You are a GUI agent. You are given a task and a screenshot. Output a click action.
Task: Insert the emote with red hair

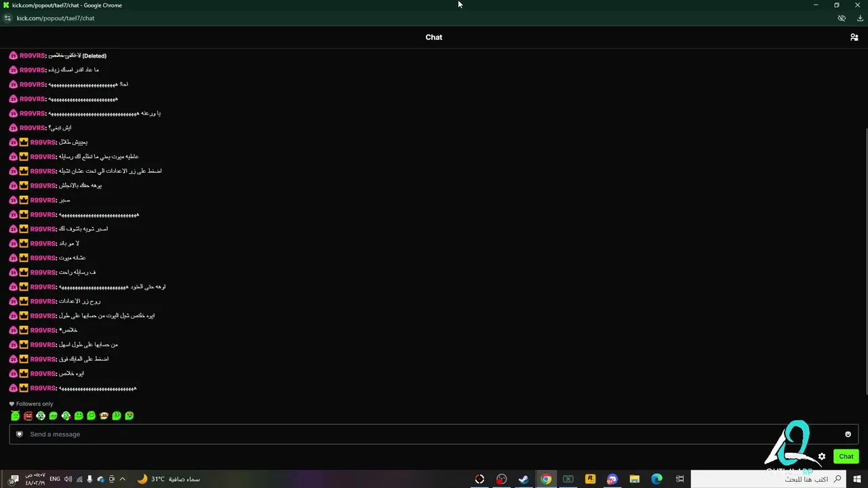(104, 415)
